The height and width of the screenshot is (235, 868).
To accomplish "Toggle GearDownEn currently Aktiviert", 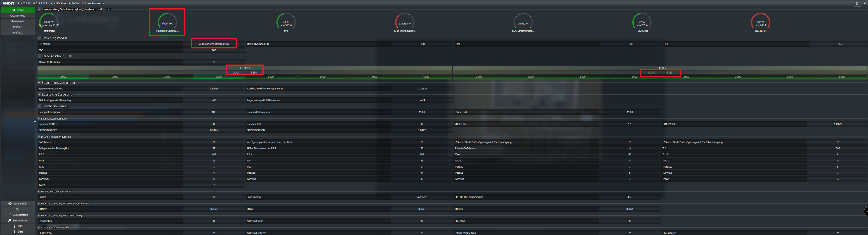I will [x=422, y=197].
